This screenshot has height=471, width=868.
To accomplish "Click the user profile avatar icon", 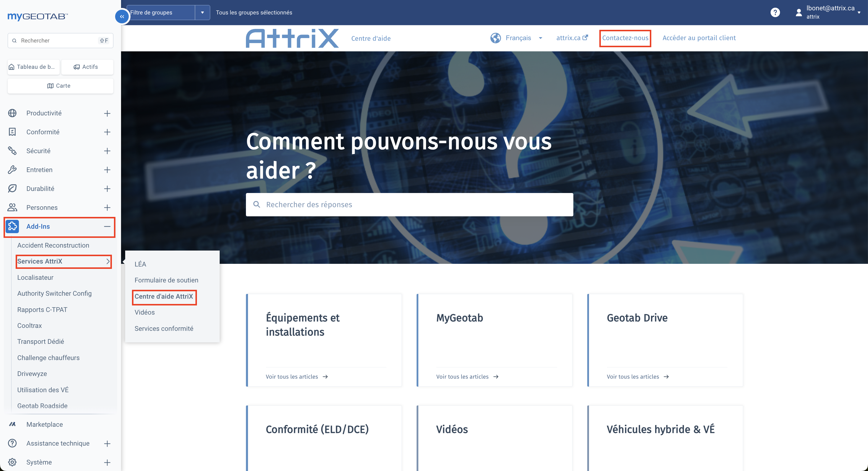I will (x=798, y=12).
